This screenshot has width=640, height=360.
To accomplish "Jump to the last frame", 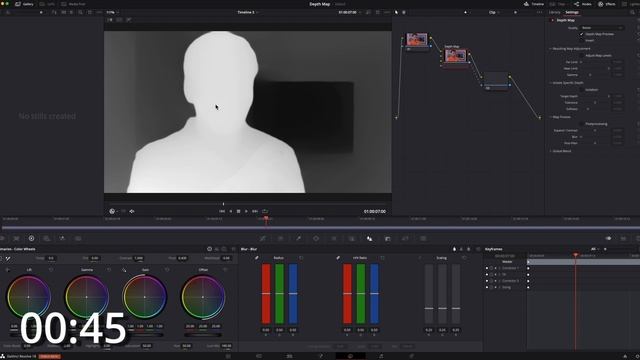I will 255,211.
